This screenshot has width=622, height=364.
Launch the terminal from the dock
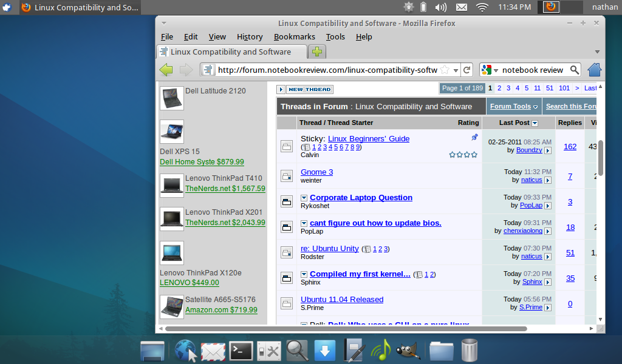tap(241, 351)
